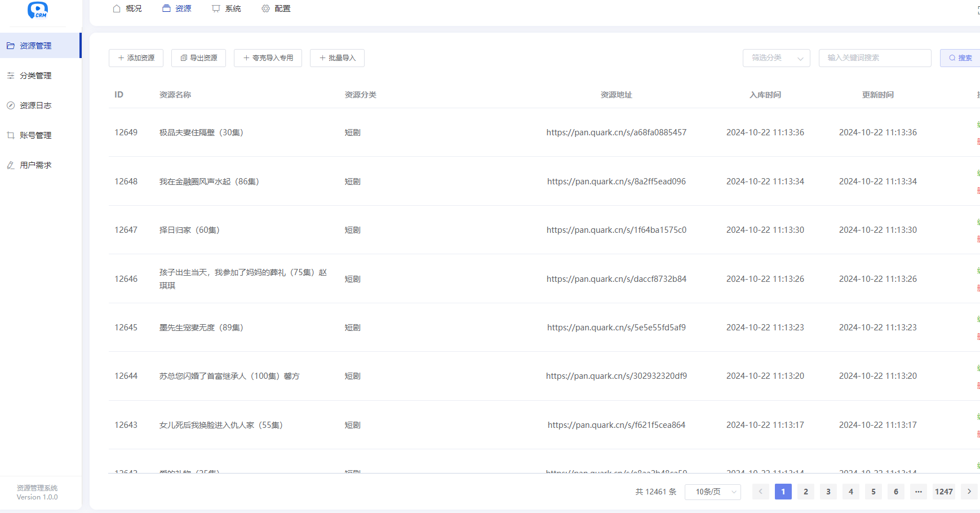Open 账号管理 in the sidebar

[36, 135]
